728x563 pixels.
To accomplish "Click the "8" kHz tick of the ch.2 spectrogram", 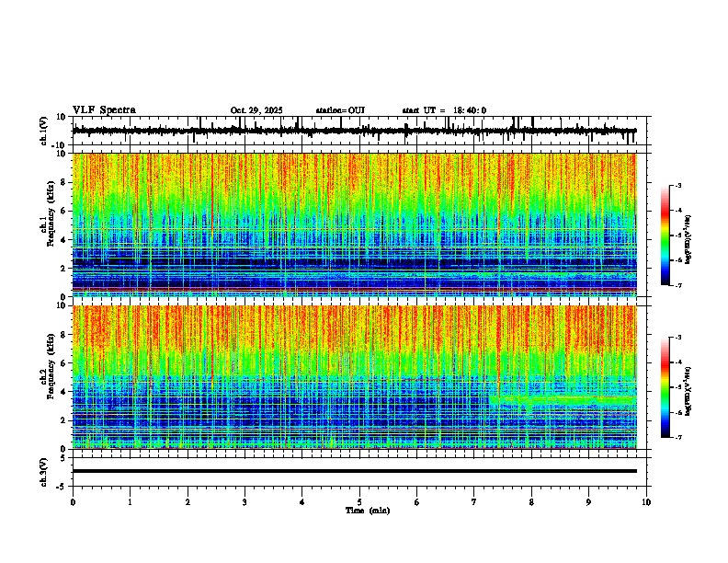I will point(63,335).
